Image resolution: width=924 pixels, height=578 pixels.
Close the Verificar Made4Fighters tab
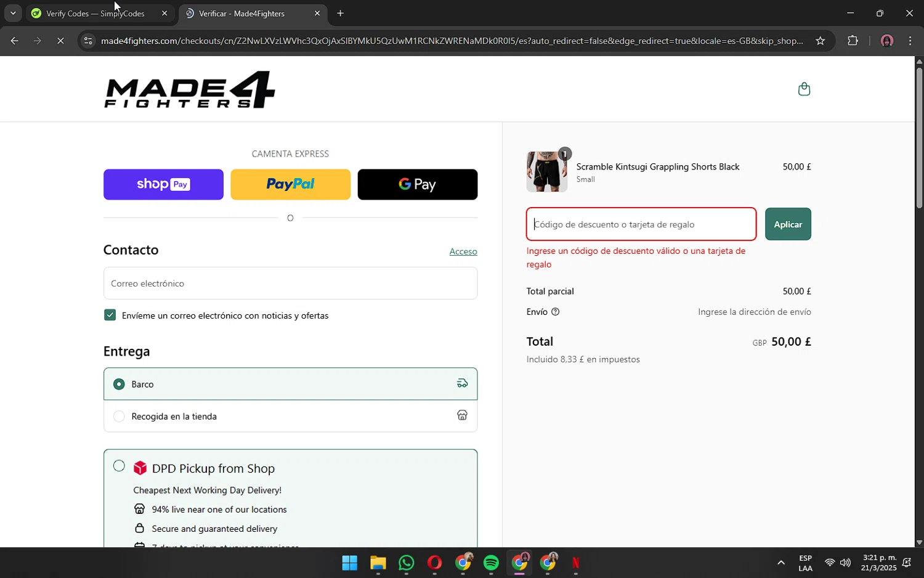[x=317, y=13]
